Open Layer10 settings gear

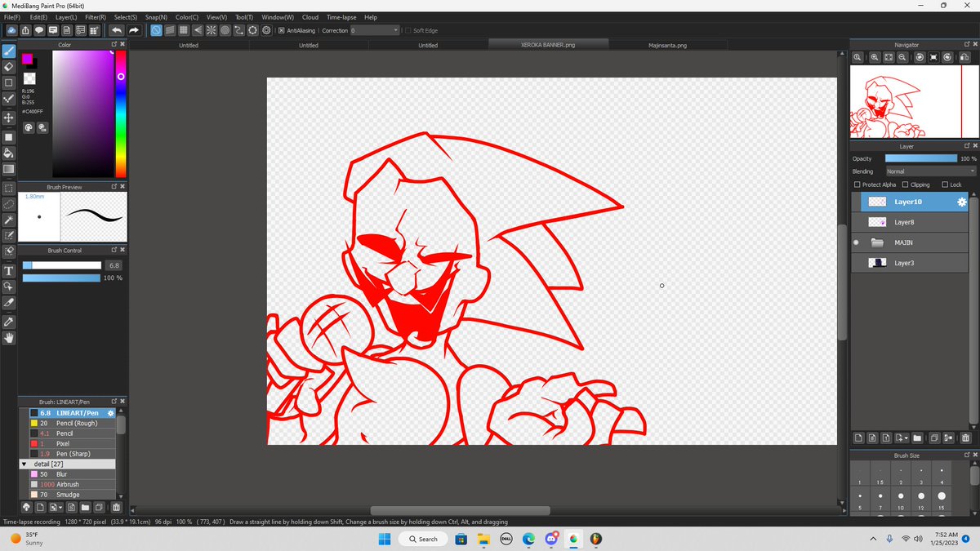pos(961,202)
